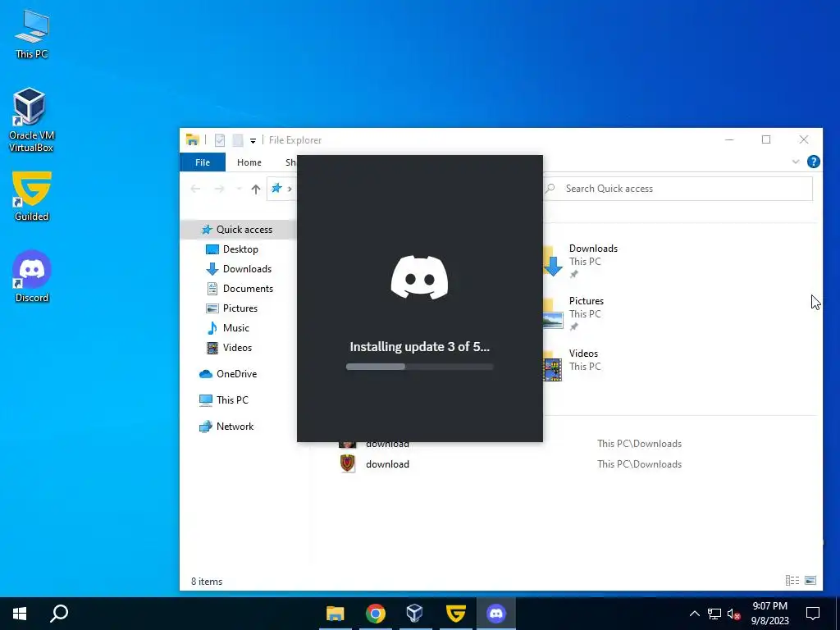Select Network in navigation pane
The height and width of the screenshot is (630, 840).
click(x=226, y=427)
